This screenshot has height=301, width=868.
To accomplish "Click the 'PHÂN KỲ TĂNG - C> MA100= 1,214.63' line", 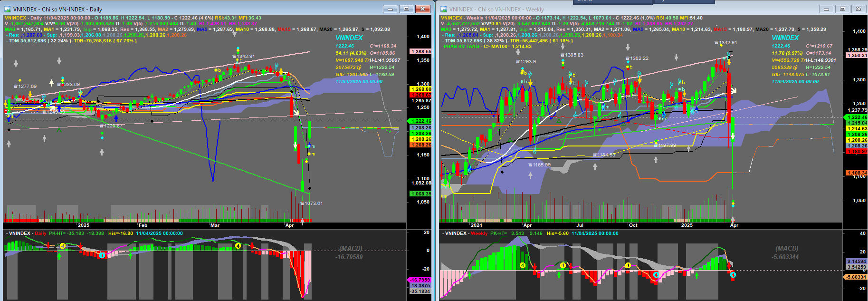I will [487, 47].
